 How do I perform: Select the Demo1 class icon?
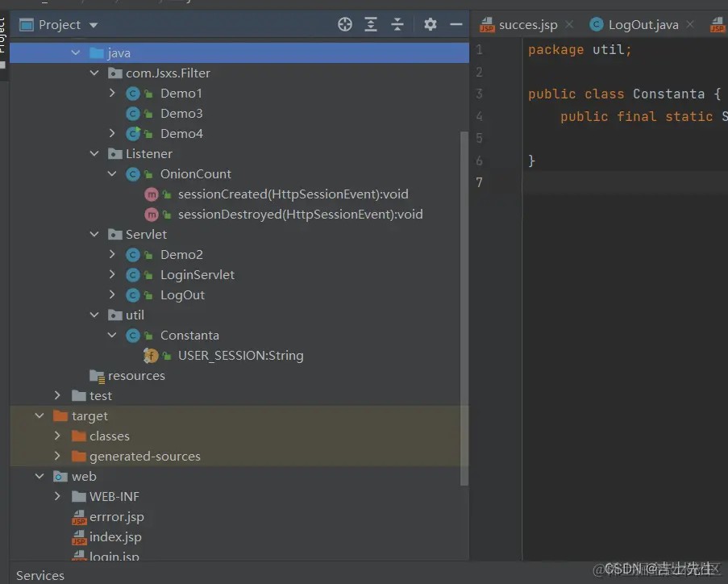tap(133, 94)
